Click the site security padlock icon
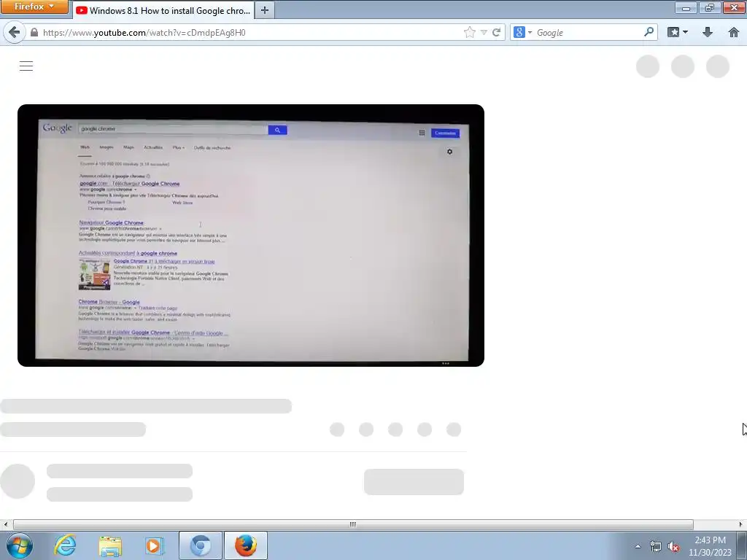This screenshot has width=747, height=560. pyautogui.click(x=34, y=32)
